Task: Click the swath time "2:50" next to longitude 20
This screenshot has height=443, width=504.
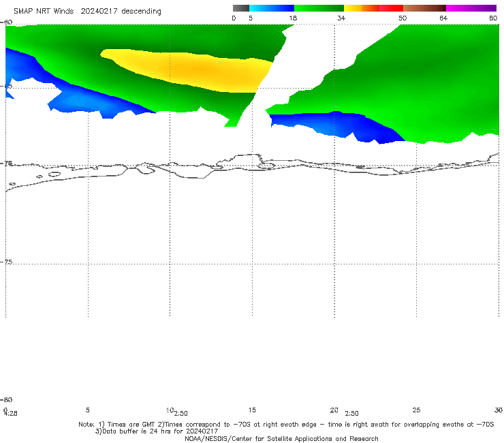Action: (x=351, y=414)
